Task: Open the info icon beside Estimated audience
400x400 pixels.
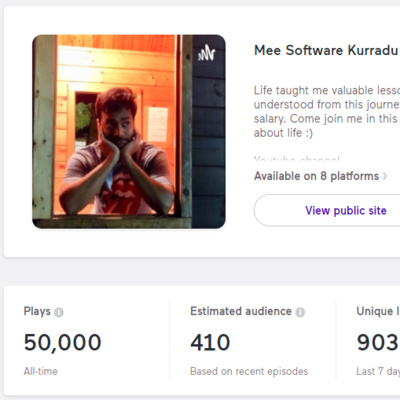Action: tap(300, 312)
